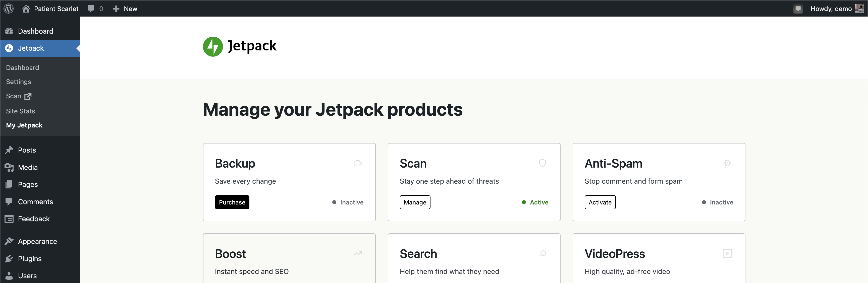The height and width of the screenshot is (283, 868).
Task: Activate the Anti-Spam product
Action: point(600,202)
